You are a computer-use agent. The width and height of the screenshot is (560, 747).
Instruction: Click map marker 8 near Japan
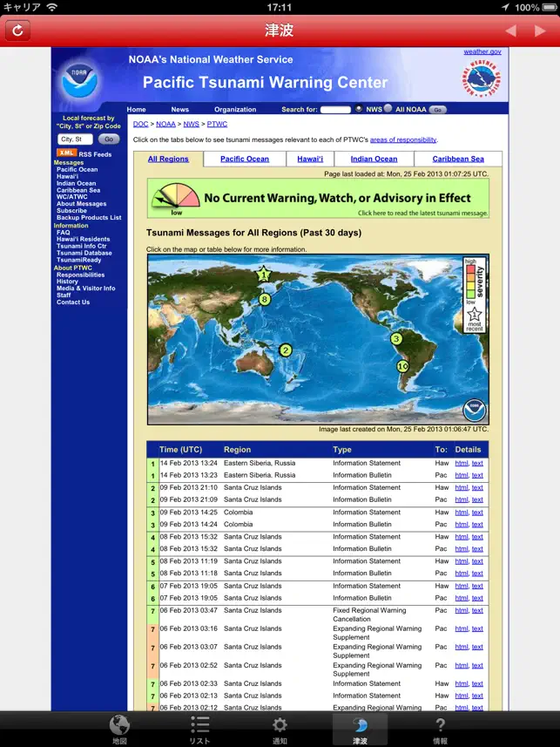[265, 300]
